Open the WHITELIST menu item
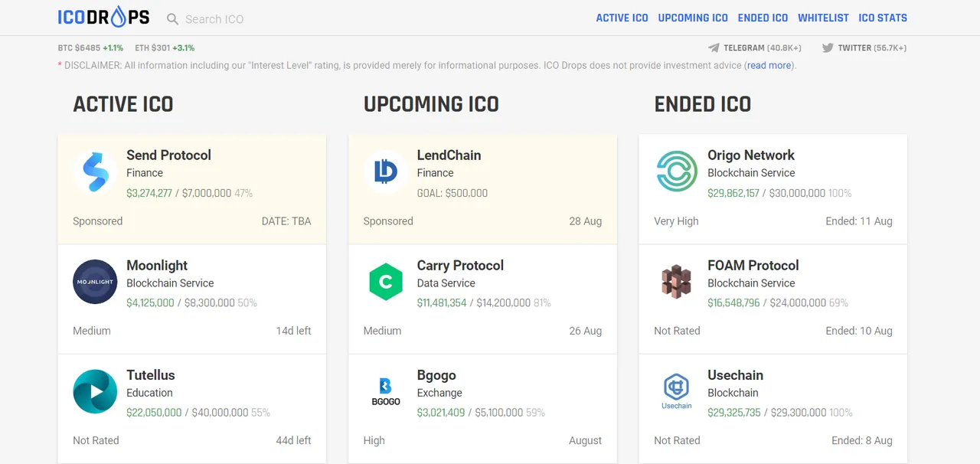This screenshot has height=464, width=980. click(823, 18)
